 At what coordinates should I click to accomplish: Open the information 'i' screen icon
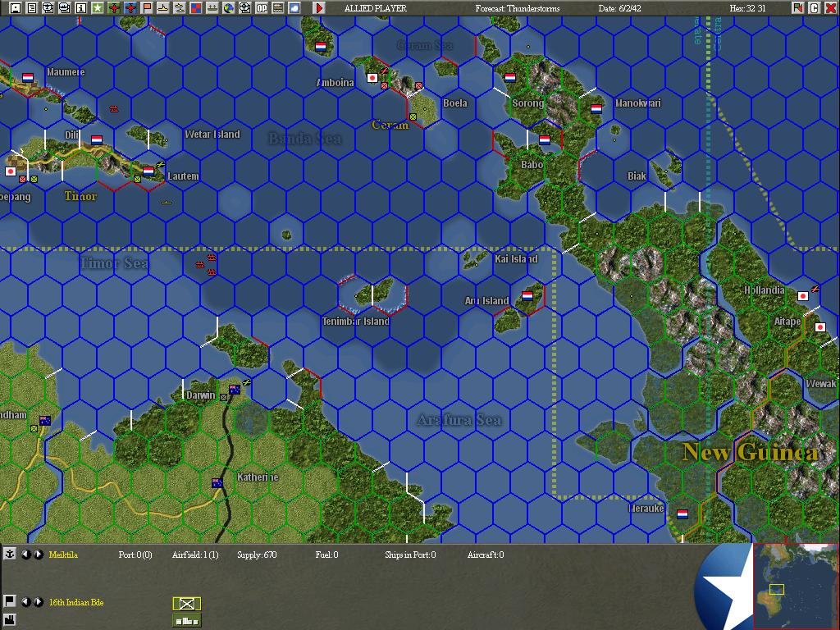[81, 7]
